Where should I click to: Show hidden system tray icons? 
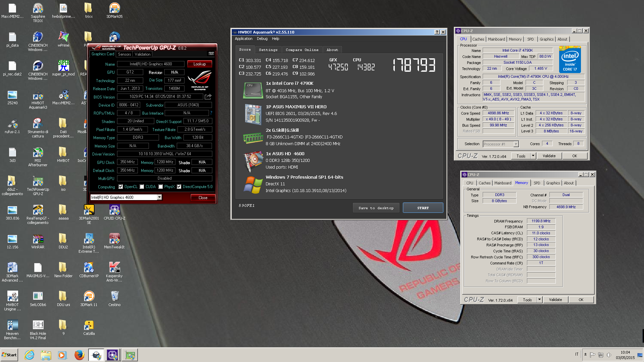[x=585, y=355]
